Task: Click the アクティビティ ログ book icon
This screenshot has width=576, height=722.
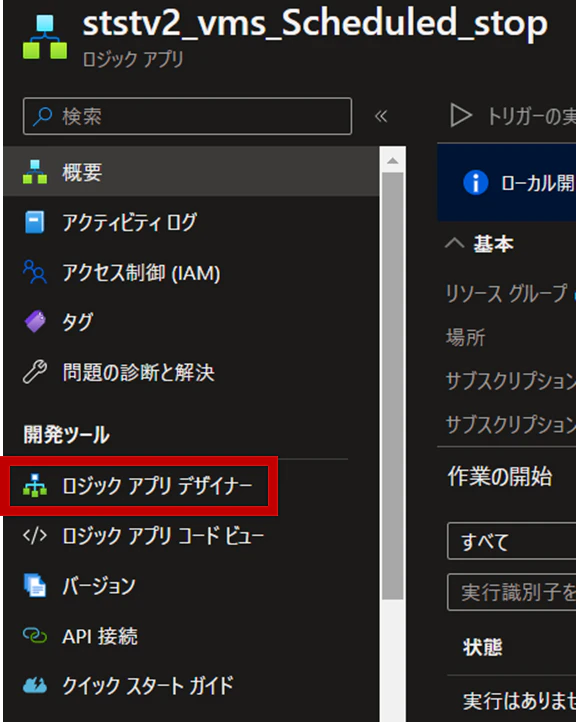Action: point(35,222)
